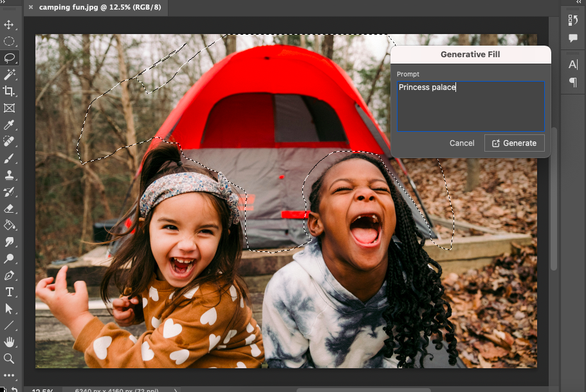Choose the Magic Wand tool
The width and height of the screenshot is (586, 392).
10,75
